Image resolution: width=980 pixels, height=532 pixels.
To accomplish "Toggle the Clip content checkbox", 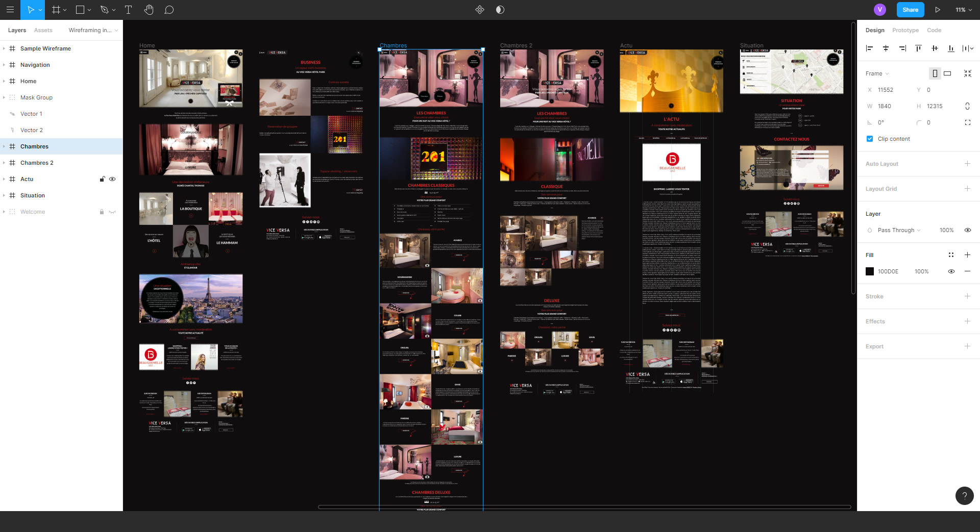I will click(870, 139).
